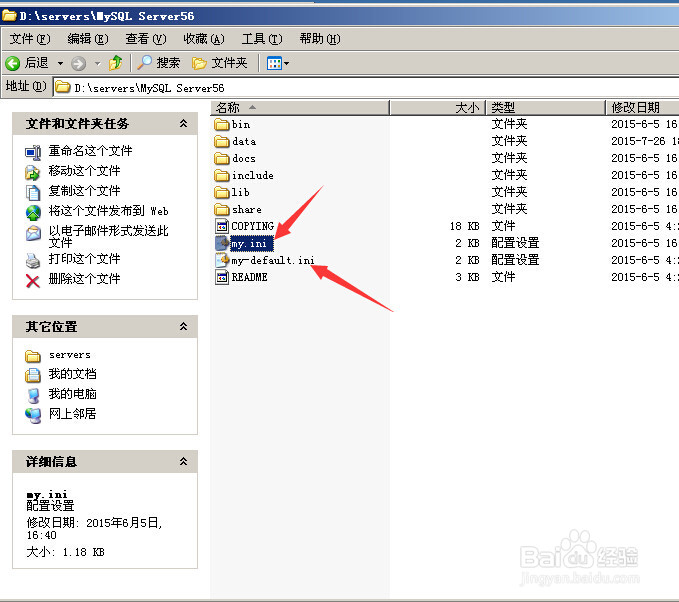Click the include folder name
Image resolution: width=679 pixels, height=602 pixels.
coord(252,175)
